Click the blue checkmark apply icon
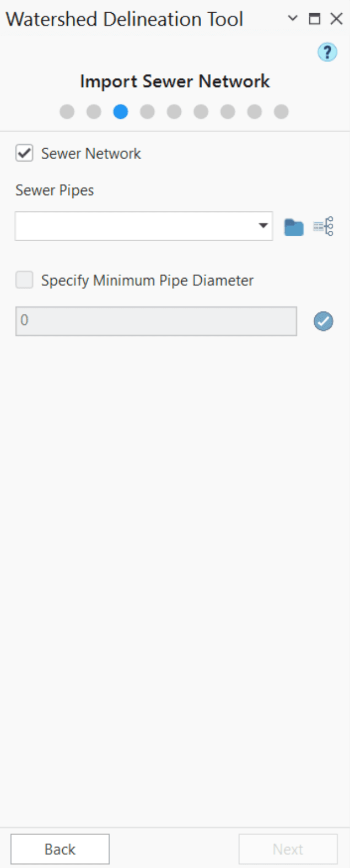The image size is (350, 868). [x=324, y=321]
